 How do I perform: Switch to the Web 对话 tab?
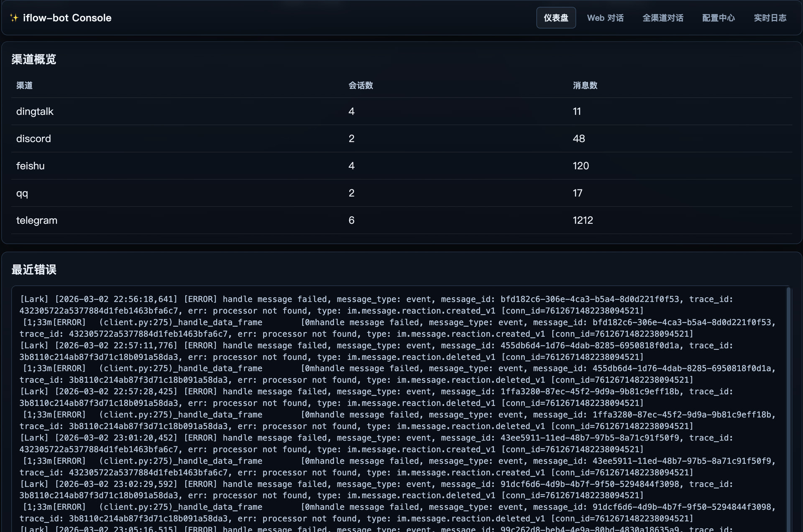coord(605,18)
